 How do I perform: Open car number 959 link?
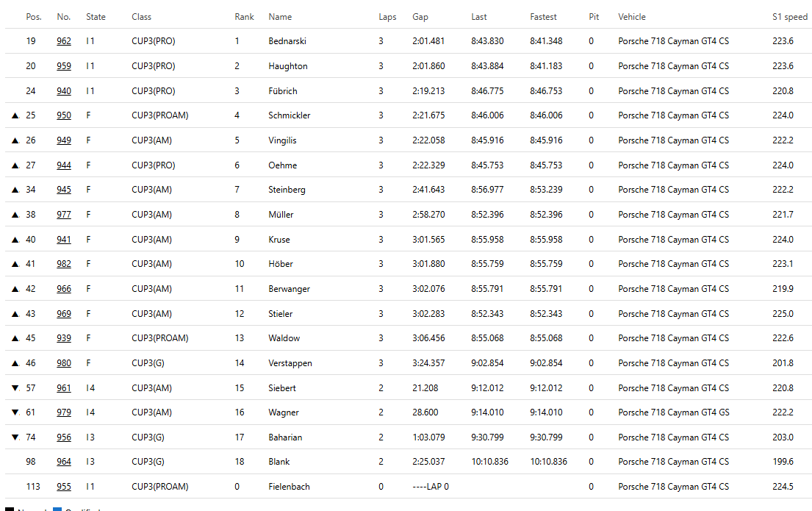pos(64,66)
